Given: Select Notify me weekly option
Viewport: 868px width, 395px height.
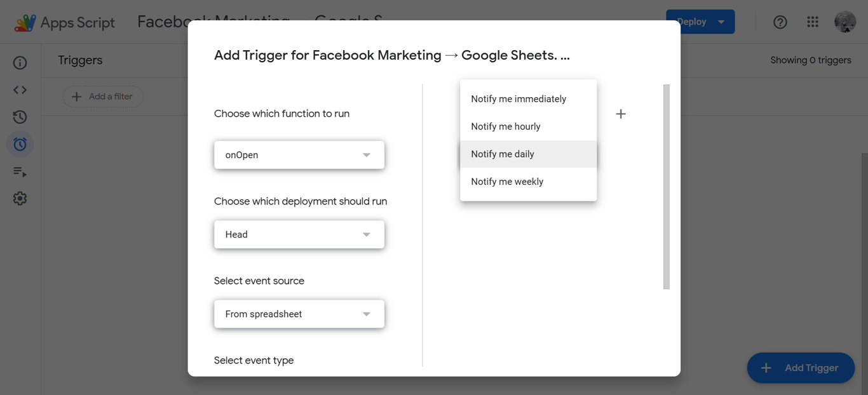Looking at the screenshot, I should coord(528,182).
